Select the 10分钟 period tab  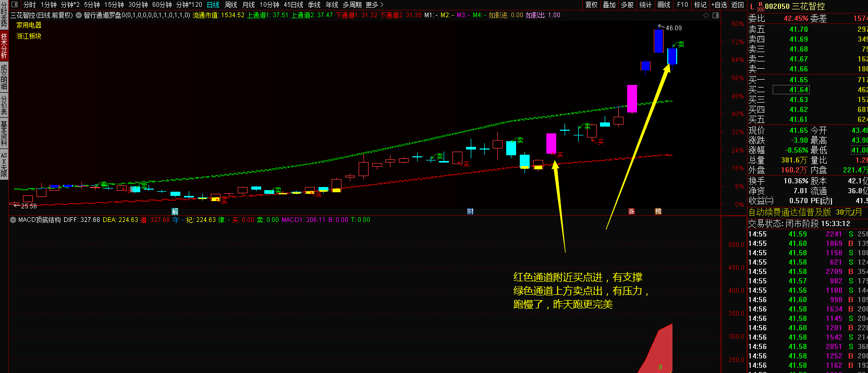[270, 5]
